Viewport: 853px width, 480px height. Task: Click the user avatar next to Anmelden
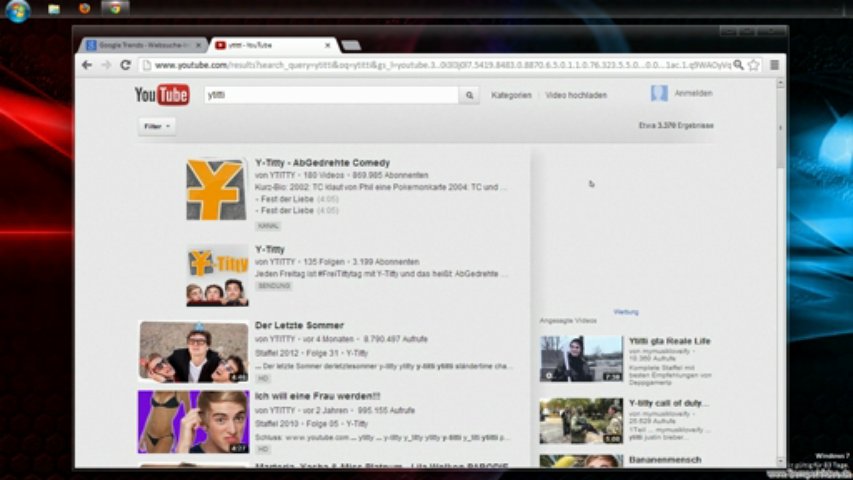pyautogui.click(x=659, y=94)
